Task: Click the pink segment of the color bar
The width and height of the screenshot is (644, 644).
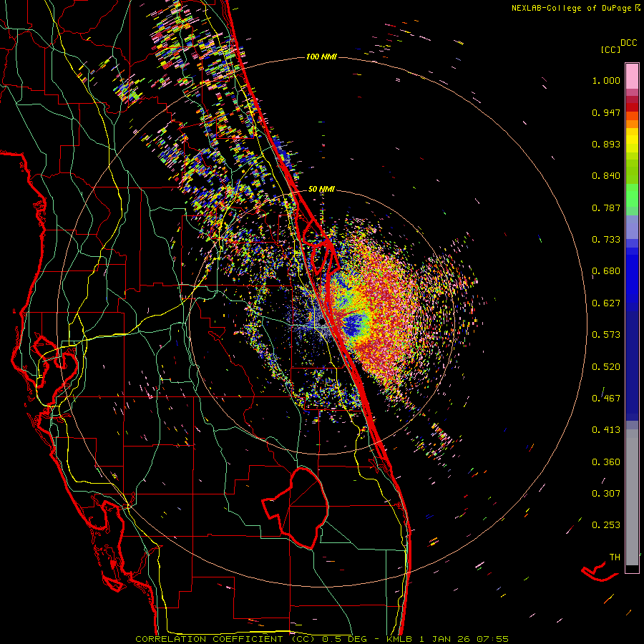Action: pos(632,76)
